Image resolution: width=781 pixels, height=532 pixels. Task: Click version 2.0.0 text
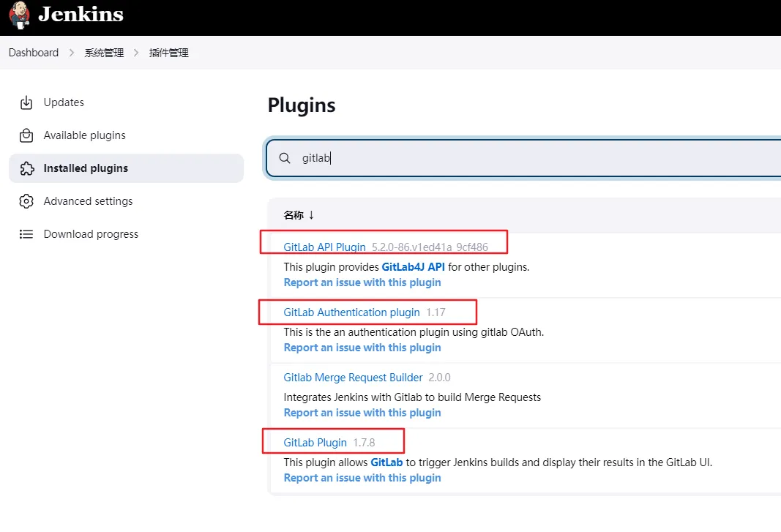[x=439, y=378]
